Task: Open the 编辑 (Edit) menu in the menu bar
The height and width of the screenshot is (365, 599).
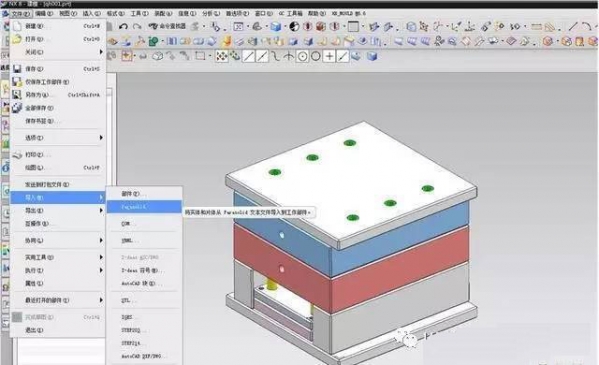Action: pos(44,13)
